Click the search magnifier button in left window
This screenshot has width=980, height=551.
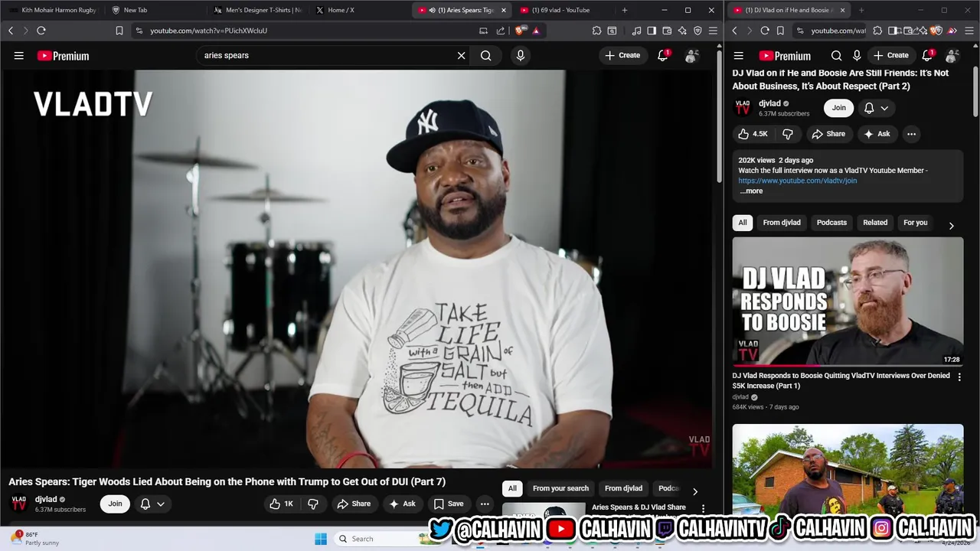click(x=485, y=55)
